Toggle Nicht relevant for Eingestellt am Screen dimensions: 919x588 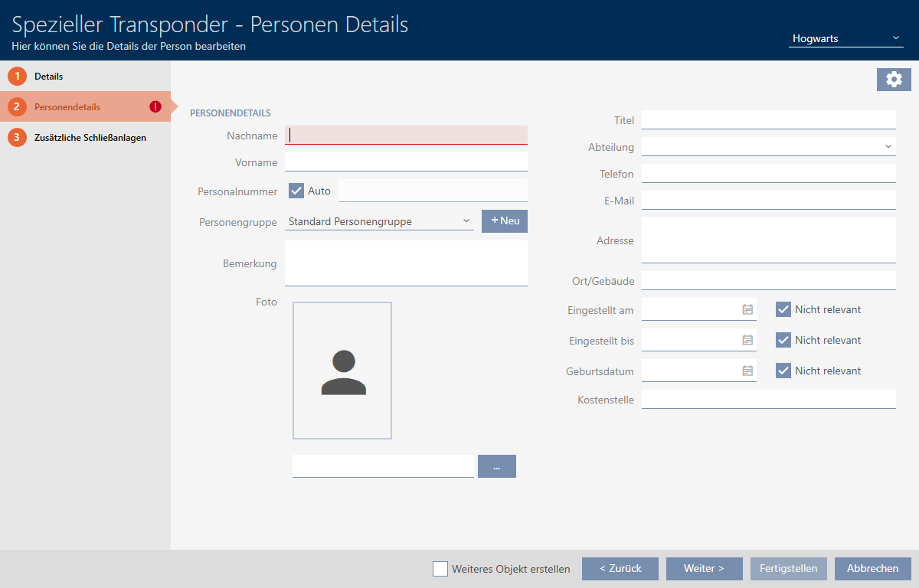pos(783,309)
